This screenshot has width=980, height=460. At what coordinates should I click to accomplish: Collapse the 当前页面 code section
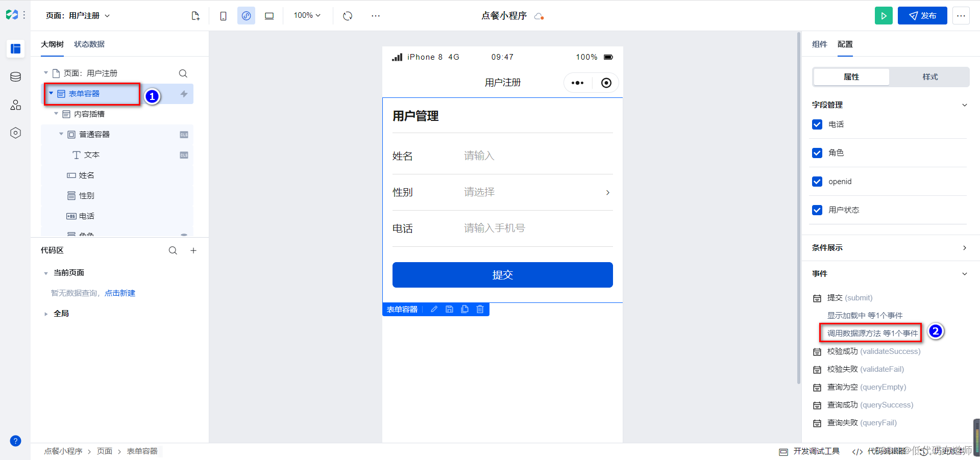pyautogui.click(x=46, y=273)
